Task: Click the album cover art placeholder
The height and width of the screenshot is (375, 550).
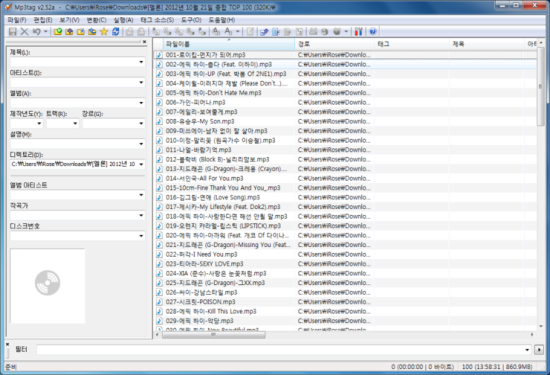Action: (48, 286)
